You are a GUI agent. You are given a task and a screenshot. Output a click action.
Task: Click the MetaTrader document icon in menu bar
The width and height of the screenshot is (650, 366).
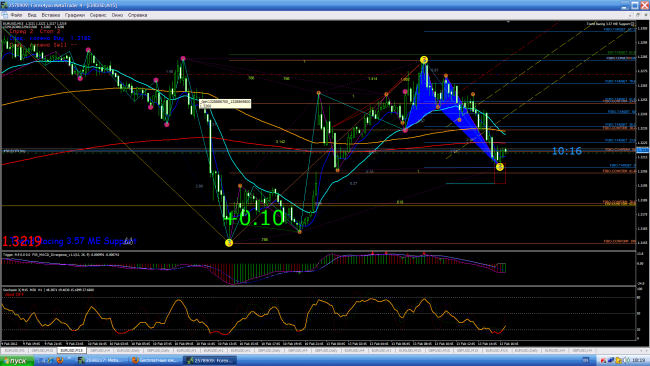pyautogui.click(x=5, y=15)
